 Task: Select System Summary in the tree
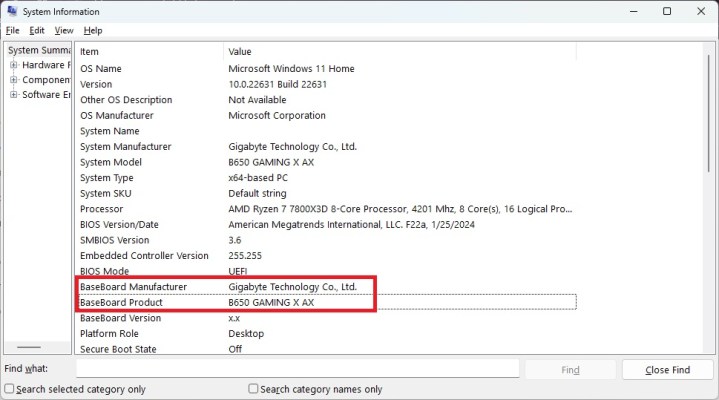(x=40, y=50)
